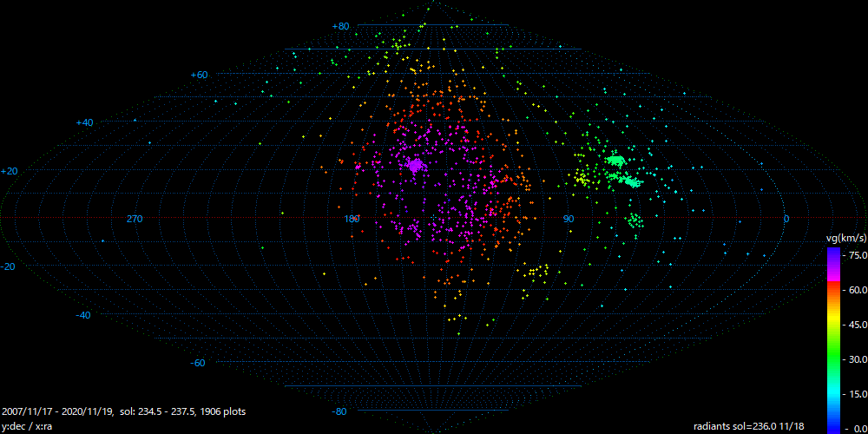Screen dimensions: 868x434
Task: Select the 30.0 value on color scale
Action: point(857,359)
